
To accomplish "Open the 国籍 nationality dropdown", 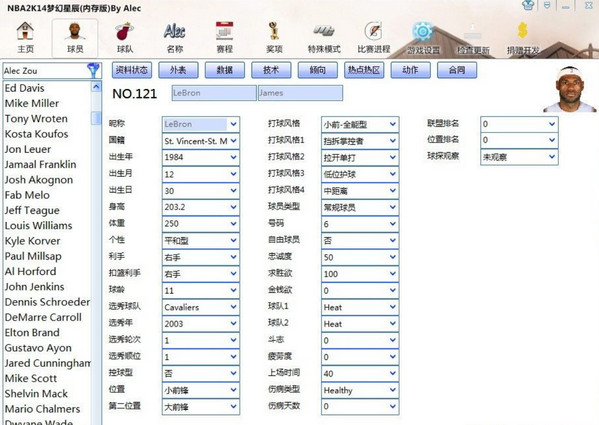I will click(x=201, y=141).
